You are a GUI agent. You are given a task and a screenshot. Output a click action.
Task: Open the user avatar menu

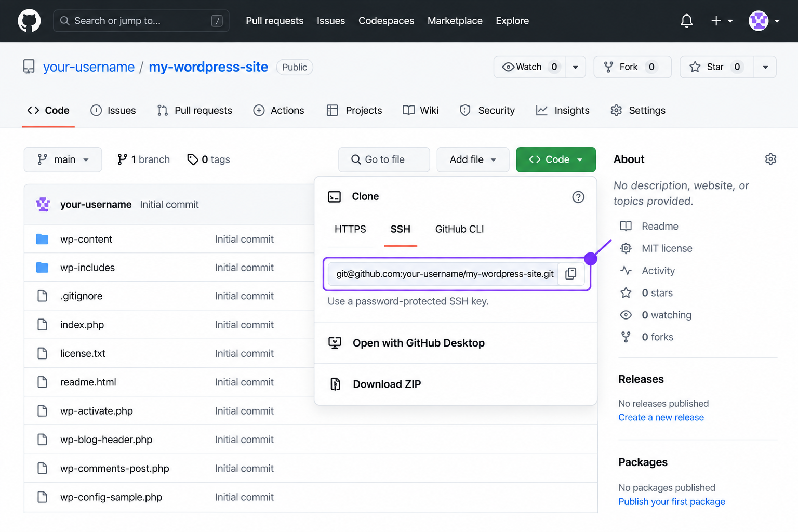pos(764,21)
